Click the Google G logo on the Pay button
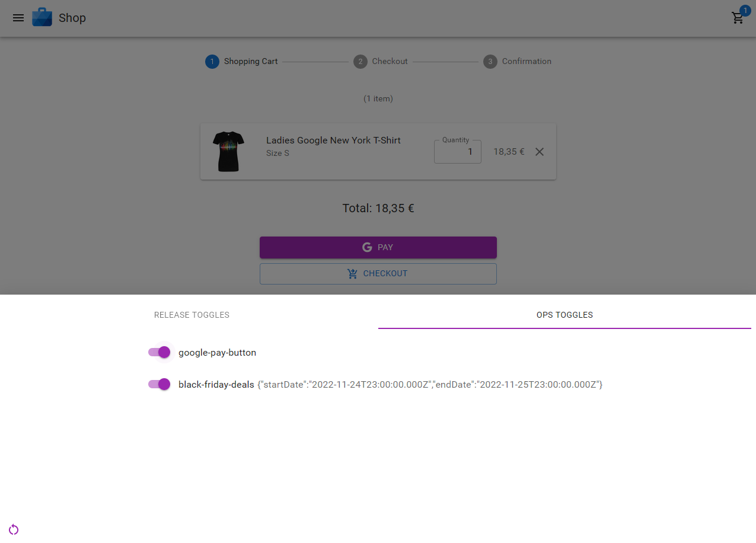Screen dimensions: 756x543 [367, 247]
